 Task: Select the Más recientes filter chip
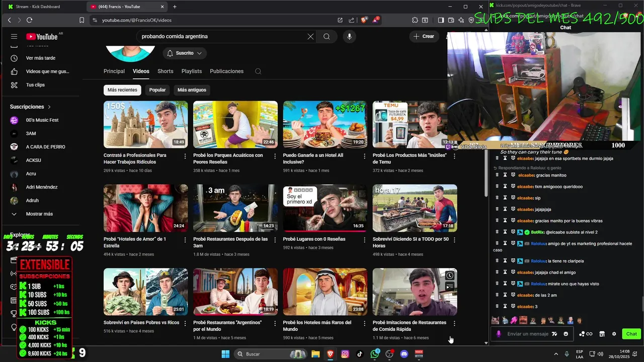(122, 90)
